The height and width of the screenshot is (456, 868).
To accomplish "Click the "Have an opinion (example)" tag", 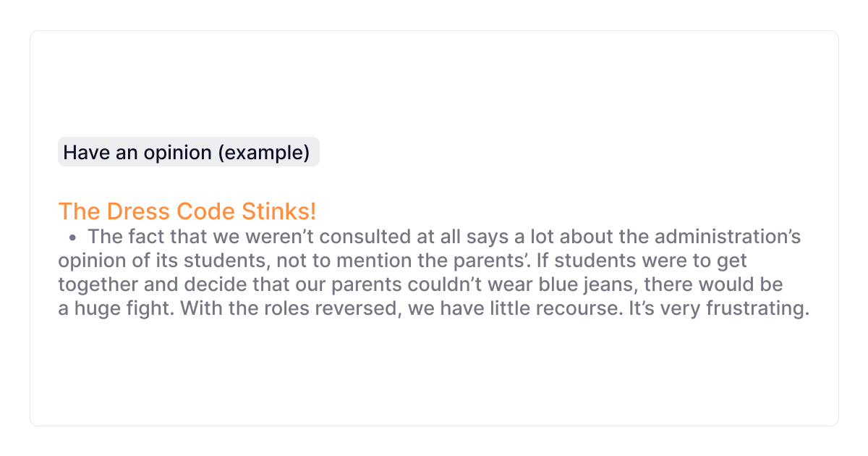I will tap(188, 153).
